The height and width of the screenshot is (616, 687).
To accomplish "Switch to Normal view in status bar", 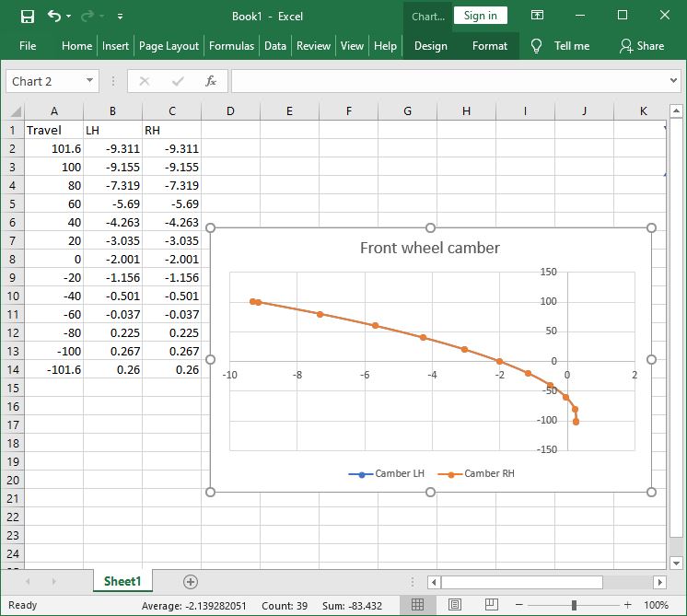I will pyautogui.click(x=417, y=605).
